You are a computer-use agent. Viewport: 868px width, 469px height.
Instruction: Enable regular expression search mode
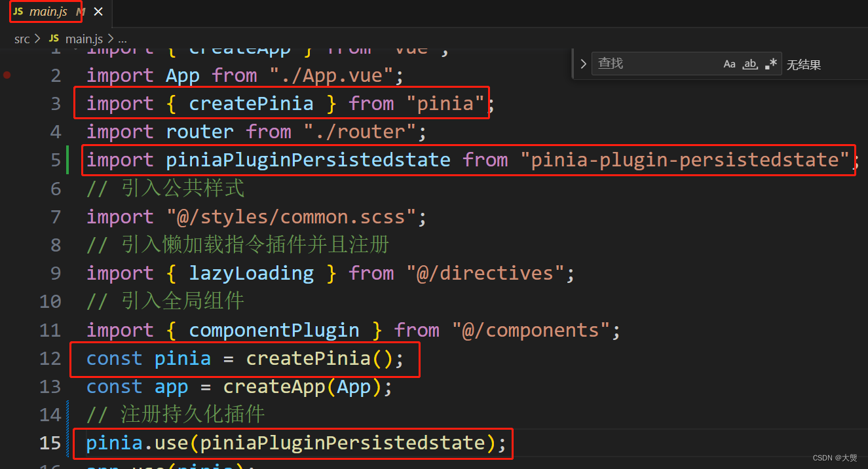point(770,64)
